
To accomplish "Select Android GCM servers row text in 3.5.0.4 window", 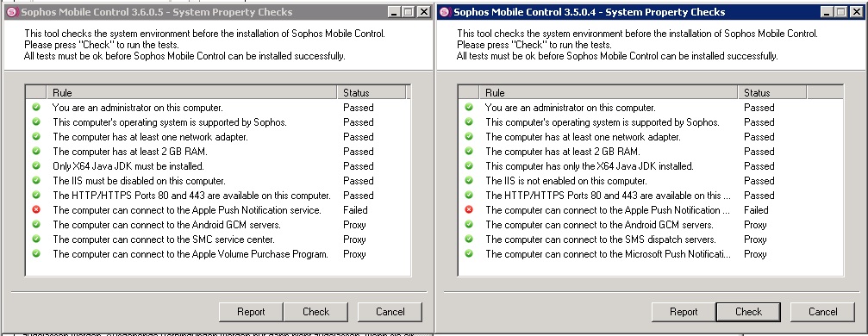I will pos(600,225).
